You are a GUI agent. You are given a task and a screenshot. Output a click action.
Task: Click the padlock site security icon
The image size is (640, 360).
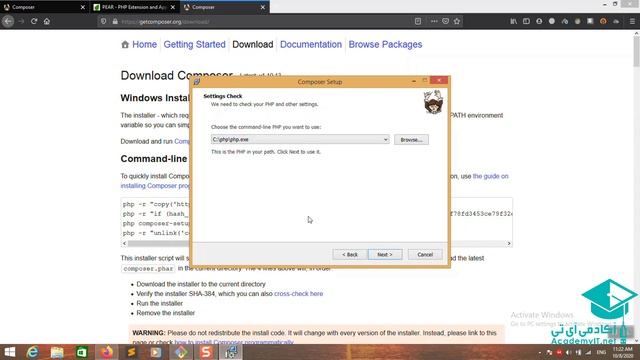pos(115,22)
